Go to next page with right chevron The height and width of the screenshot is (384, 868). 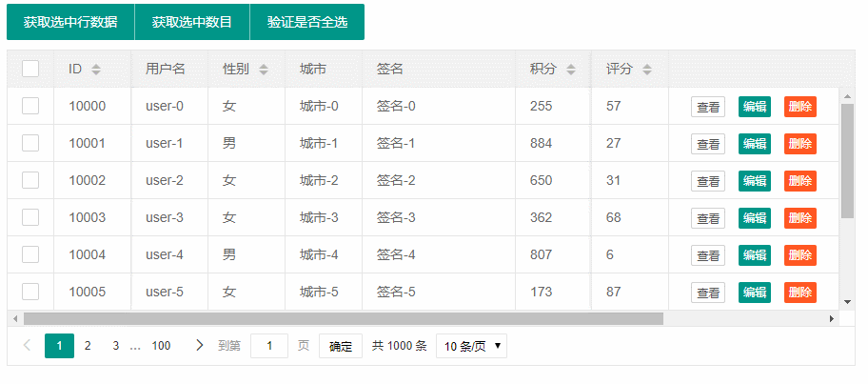[199, 346]
